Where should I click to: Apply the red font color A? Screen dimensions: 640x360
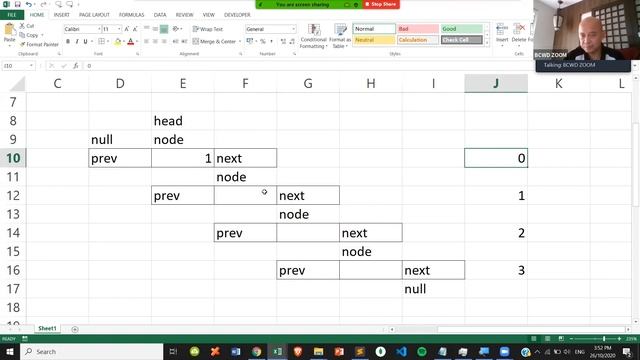click(131, 42)
